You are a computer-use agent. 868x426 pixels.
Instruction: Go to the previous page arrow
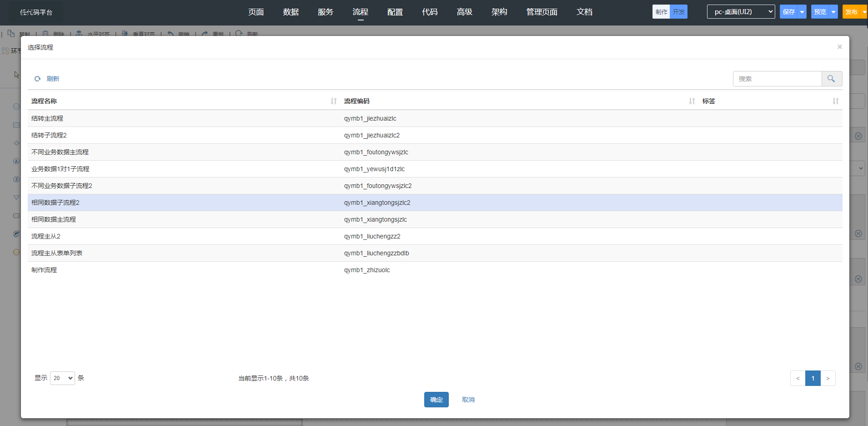(798, 378)
